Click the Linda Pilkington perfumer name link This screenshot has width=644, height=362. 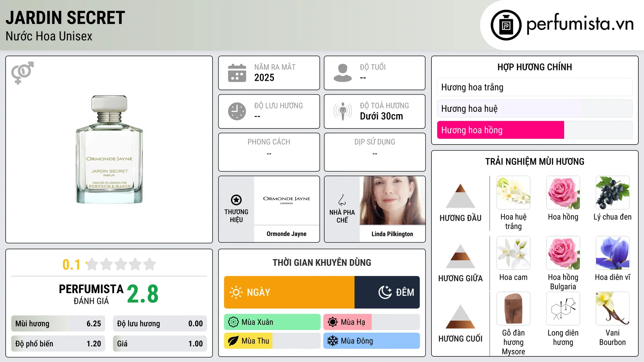(392, 234)
